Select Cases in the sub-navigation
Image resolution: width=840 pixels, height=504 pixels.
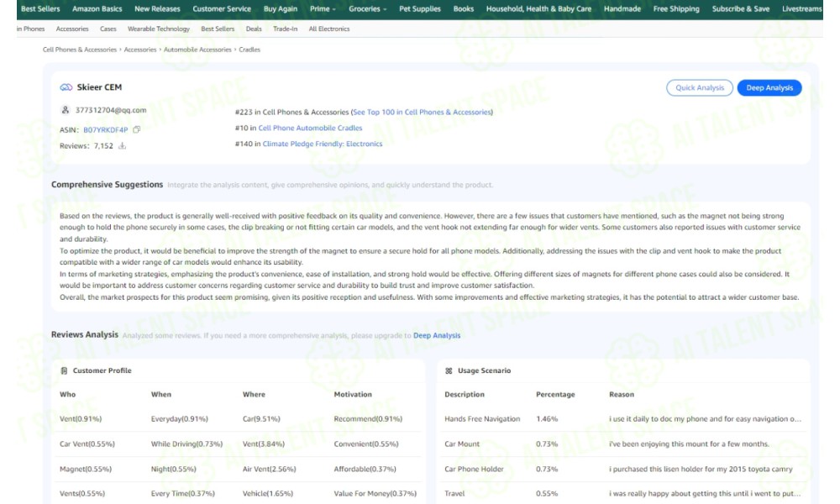[108, 29]
